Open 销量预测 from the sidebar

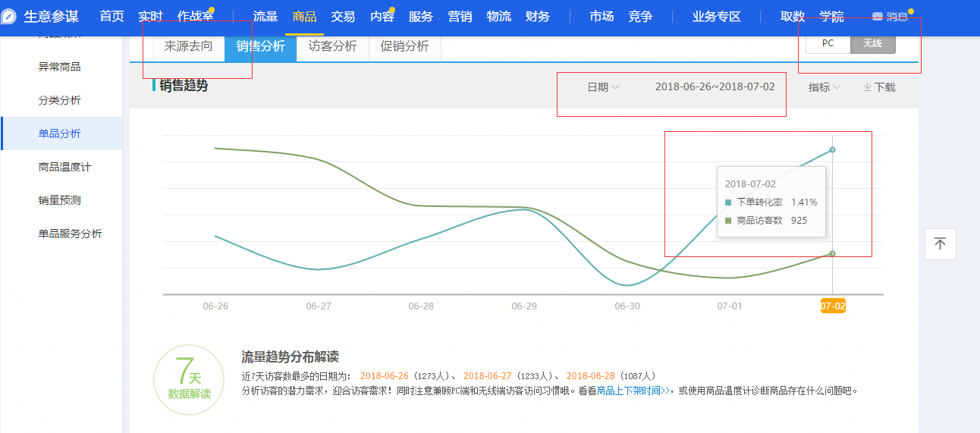tap(59, 200)
